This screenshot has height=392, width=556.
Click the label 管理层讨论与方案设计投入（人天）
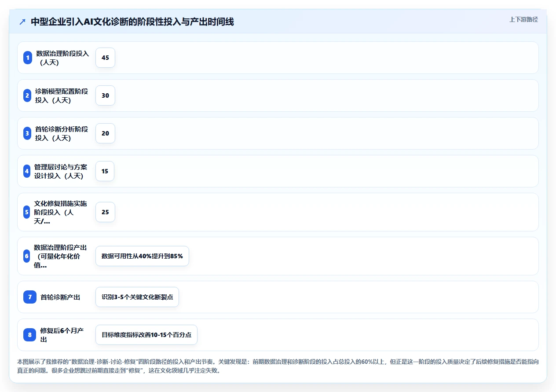61,171
